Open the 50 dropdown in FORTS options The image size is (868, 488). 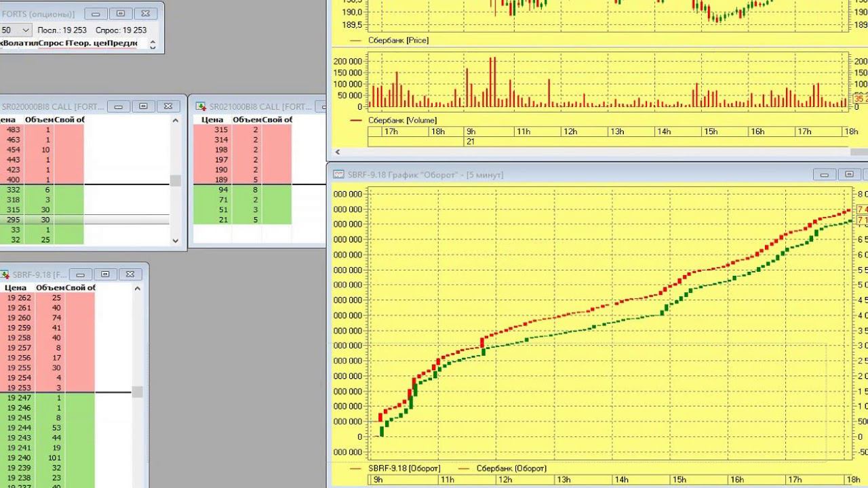(x=26, y=30)
